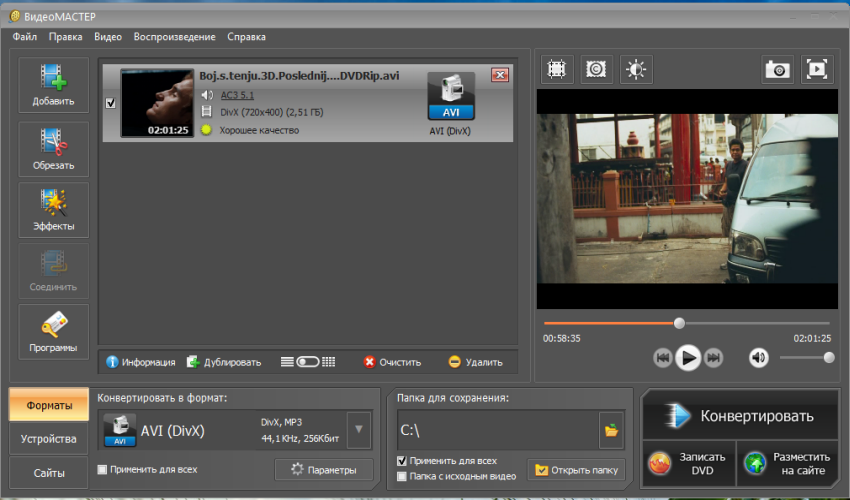Screen dimensions: 850x500
Task: Click the AC3 5.1 audio track link
Action: click(x=237, y=95)
